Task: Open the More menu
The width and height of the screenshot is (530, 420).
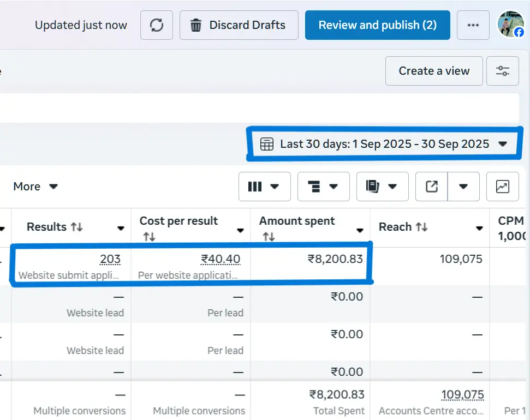Action: pyautogui.click(x=35, y=187)
